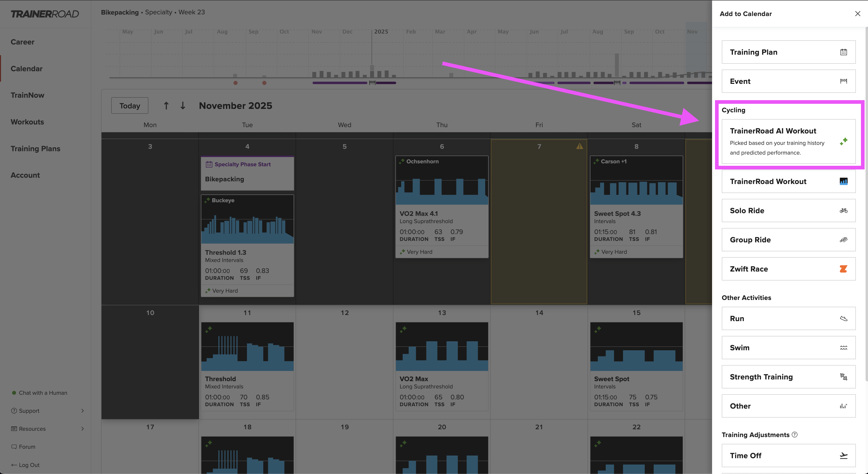This screenshot has height=474, width=868.
Task: Click the Time Off airplane icon
Action: click(843, 456)
